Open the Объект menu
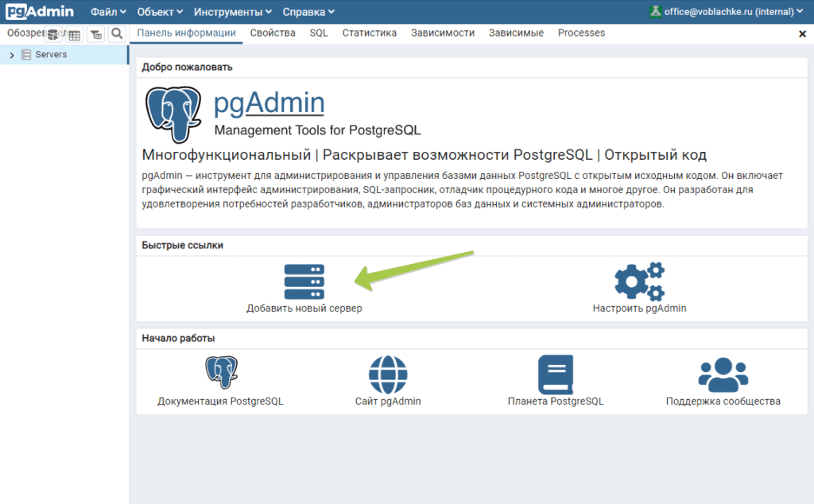The width and height of the screenshot is (814, 504). [x=159, y=12]
